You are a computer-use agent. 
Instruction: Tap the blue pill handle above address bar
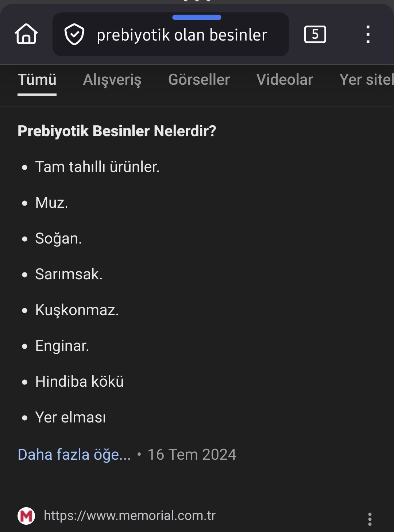pos(197,17)
